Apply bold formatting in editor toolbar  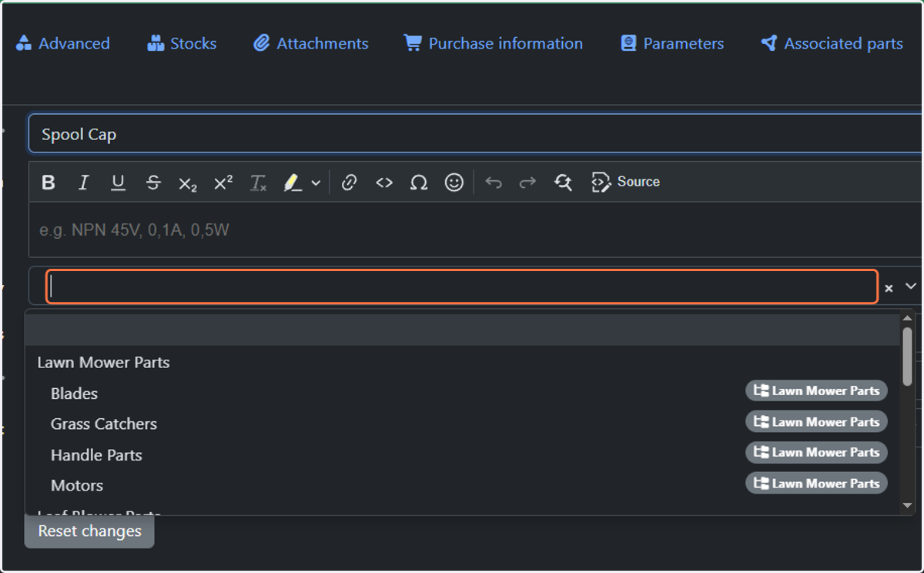point(49,183)
